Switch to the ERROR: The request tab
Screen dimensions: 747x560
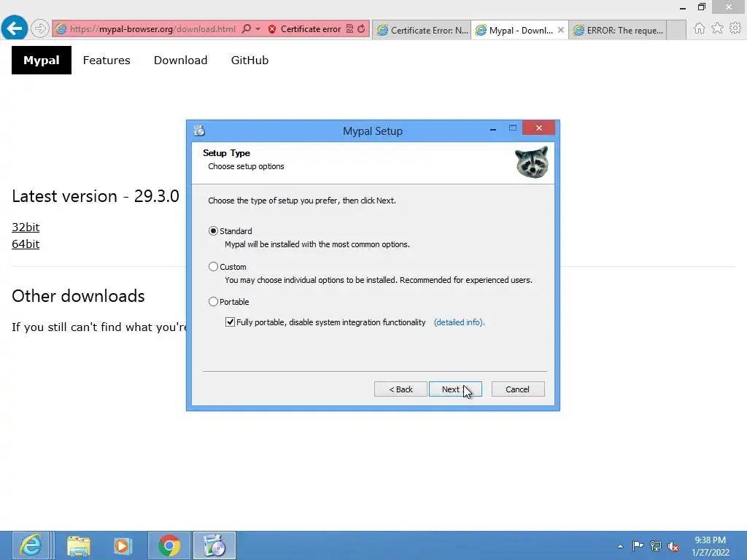pyautogui.click(x=617, y=31)
